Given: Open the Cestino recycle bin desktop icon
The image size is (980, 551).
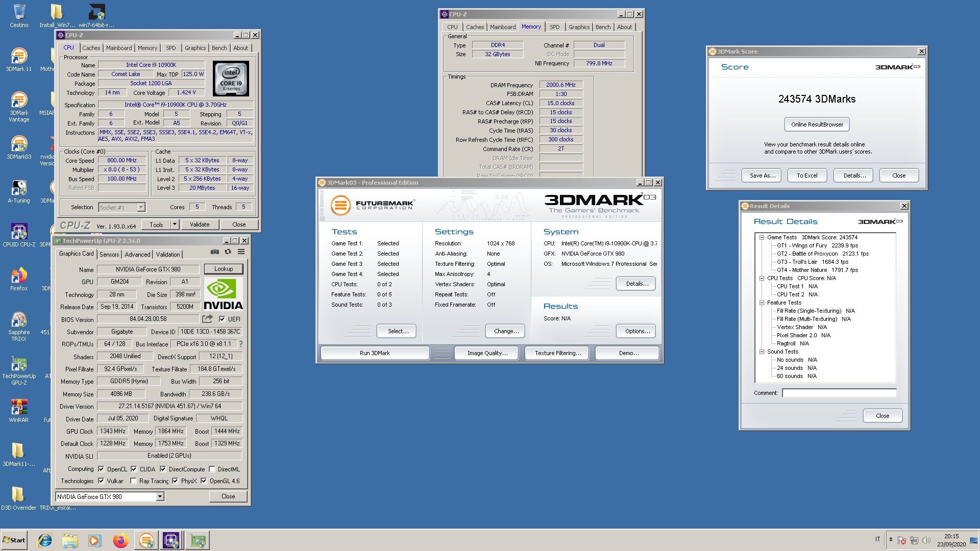Looking at the screenshot, I should click(x=19, y=16).
